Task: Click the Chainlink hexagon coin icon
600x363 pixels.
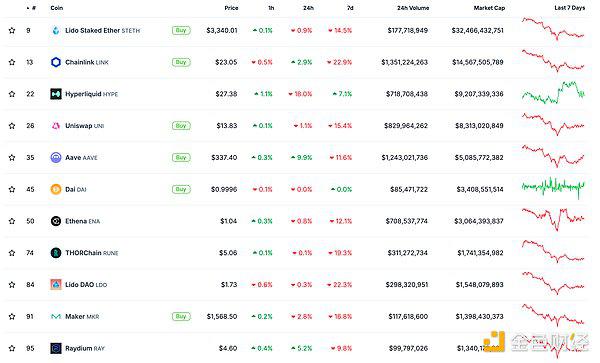Action: coord(56,62)
